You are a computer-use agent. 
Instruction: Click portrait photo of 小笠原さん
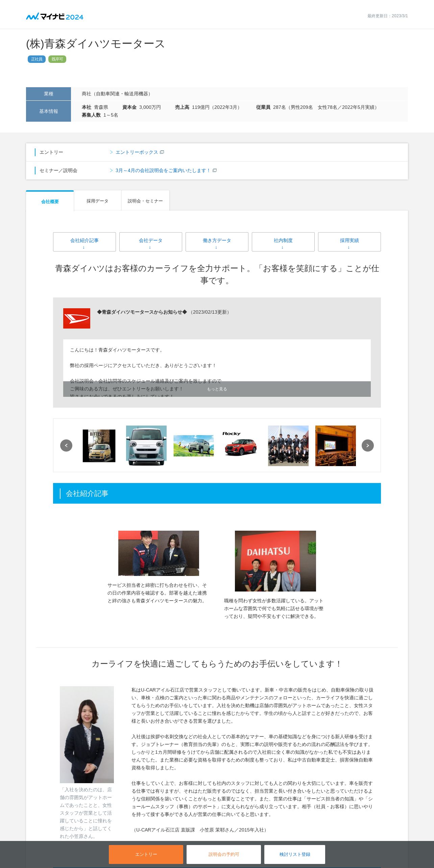(87, 734)
